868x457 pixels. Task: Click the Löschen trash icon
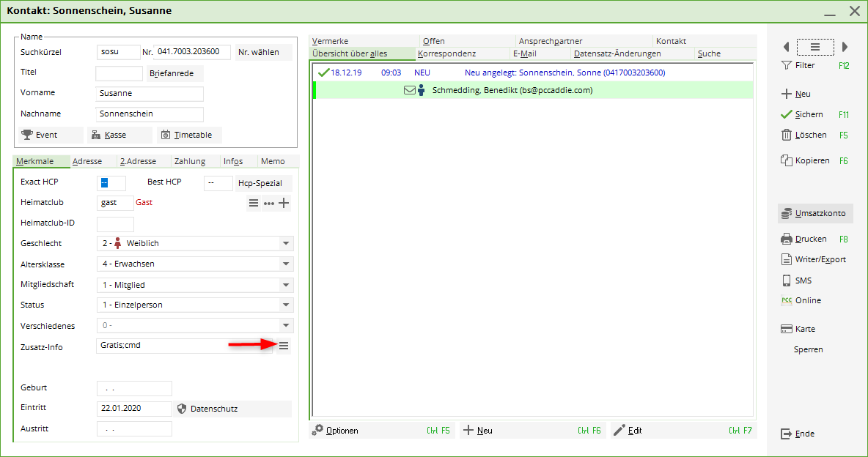pyautogui.click(x=786, y=135)
